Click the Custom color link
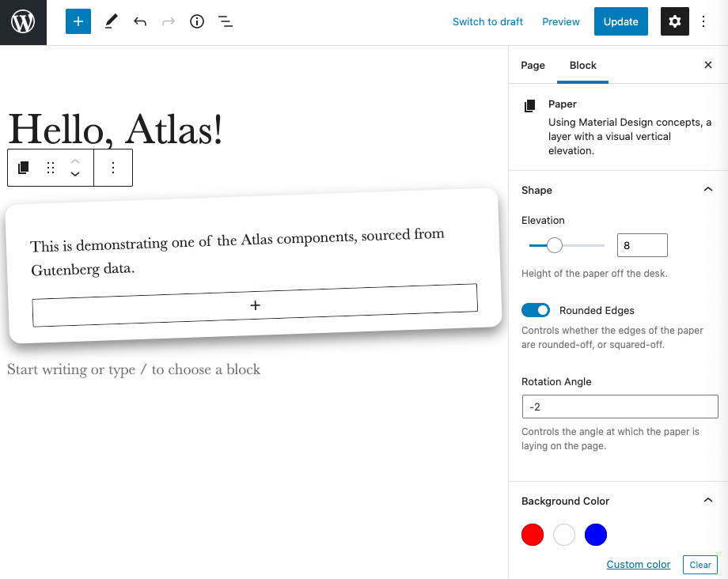 tap(638, 565)
